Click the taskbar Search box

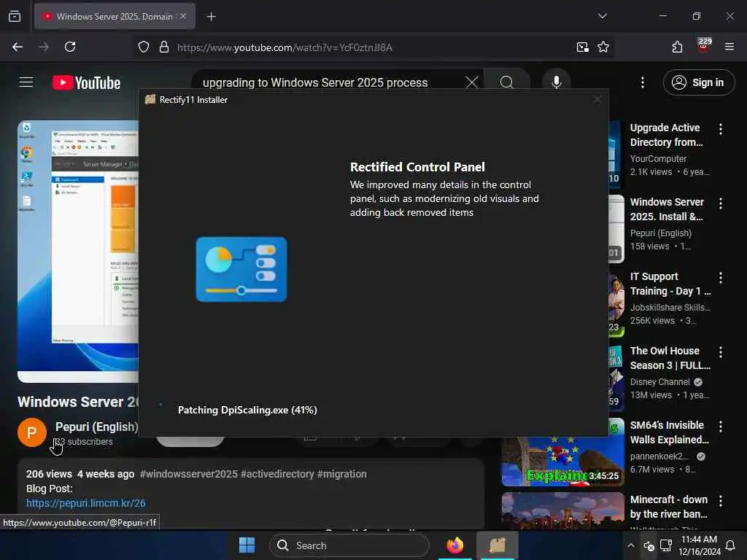[349, 545]
